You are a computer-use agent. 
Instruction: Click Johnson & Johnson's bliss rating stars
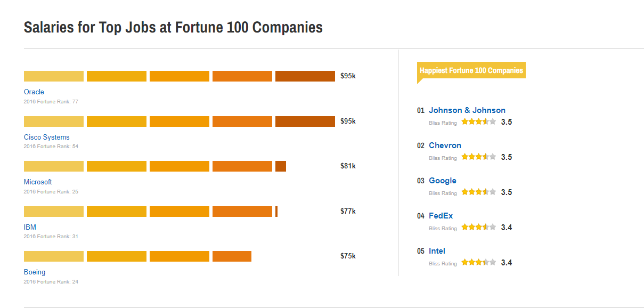(x=478, y=122)
